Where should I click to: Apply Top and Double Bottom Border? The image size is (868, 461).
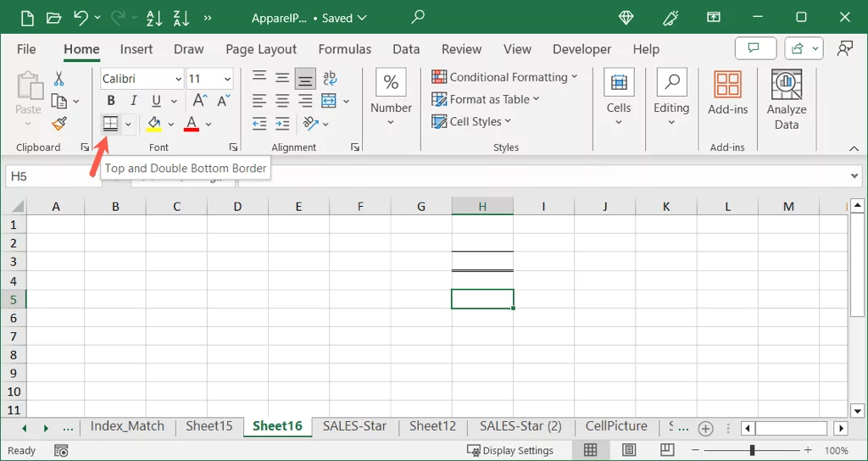point(111,124)
